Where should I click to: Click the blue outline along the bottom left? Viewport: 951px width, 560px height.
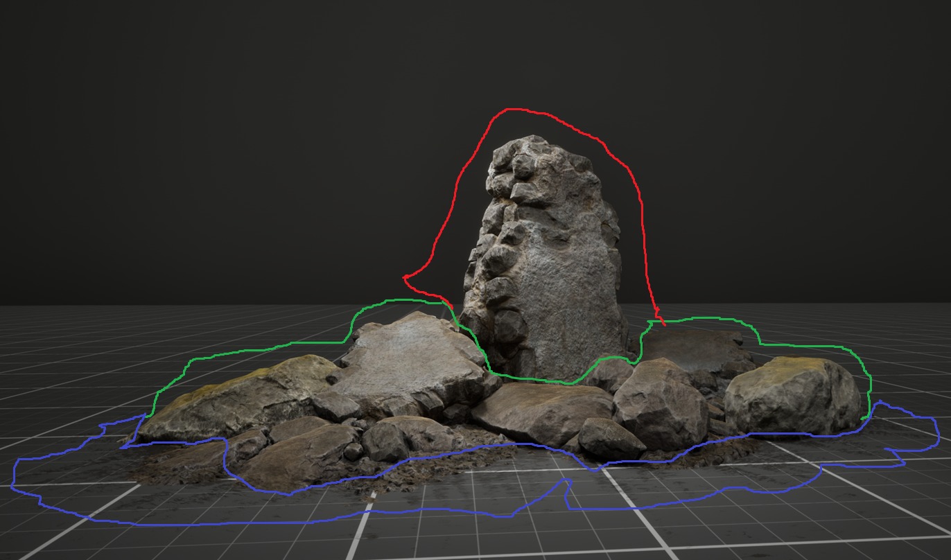click(173, 524)
